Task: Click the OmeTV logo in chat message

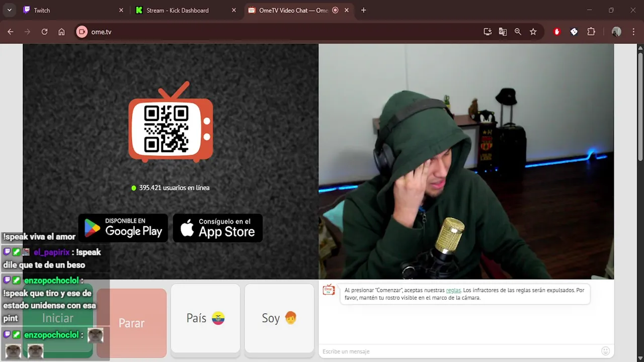Action: (x=329, y=290)
